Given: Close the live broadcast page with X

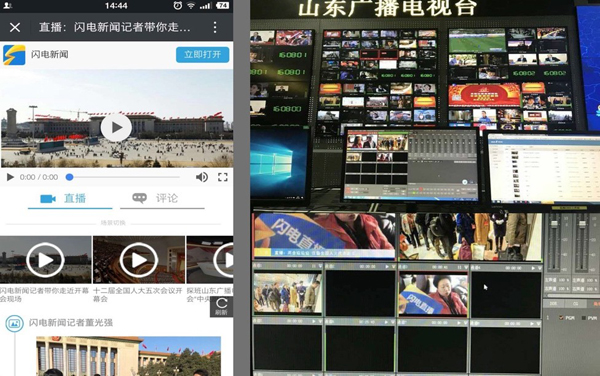Looking at the screenshot, I should (15, 27).
